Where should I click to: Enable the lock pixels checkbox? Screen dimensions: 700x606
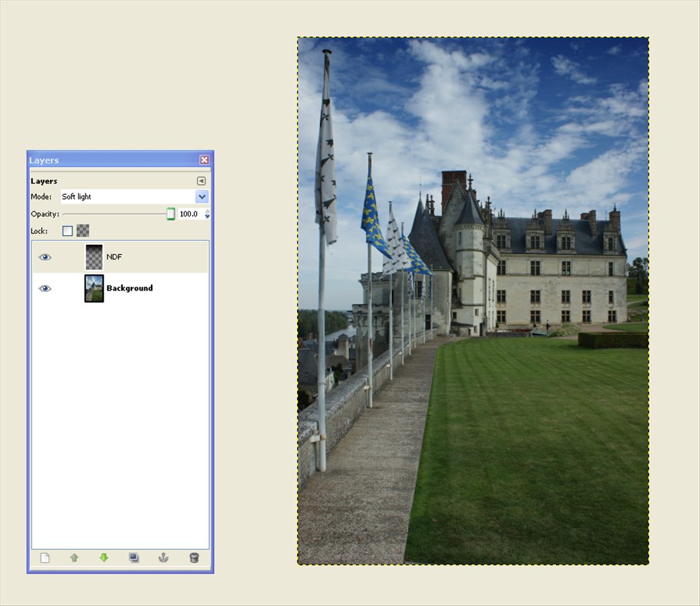[67, 231]
